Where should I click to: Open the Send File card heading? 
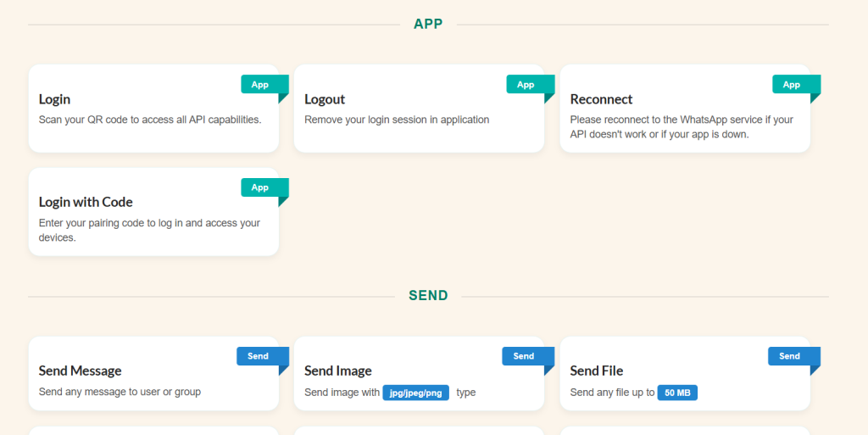click(x=596, y=371)
